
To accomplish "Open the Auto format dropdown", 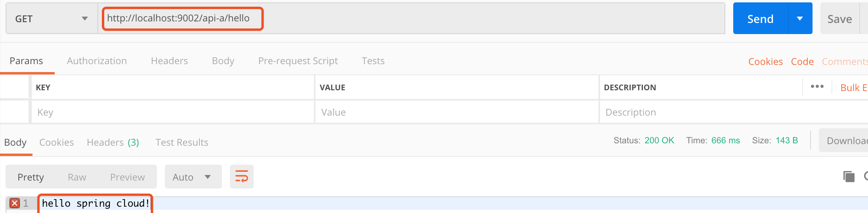I will [193, 177].
